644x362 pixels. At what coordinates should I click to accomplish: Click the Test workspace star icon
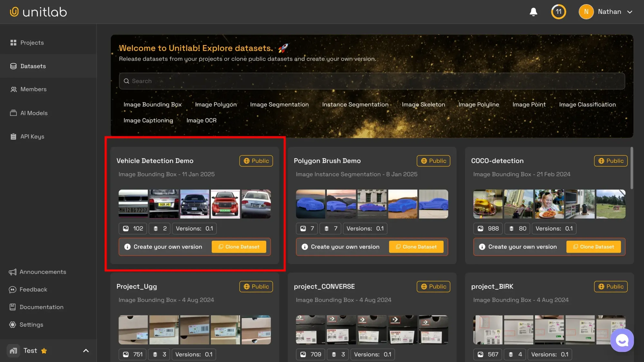click(x=44, y=351)
